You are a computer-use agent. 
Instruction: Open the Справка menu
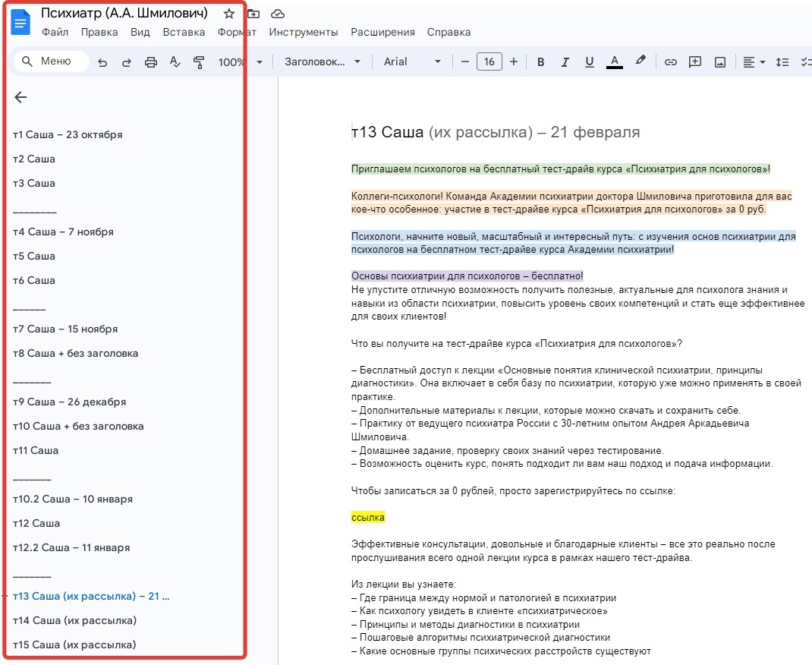(449, 32)
